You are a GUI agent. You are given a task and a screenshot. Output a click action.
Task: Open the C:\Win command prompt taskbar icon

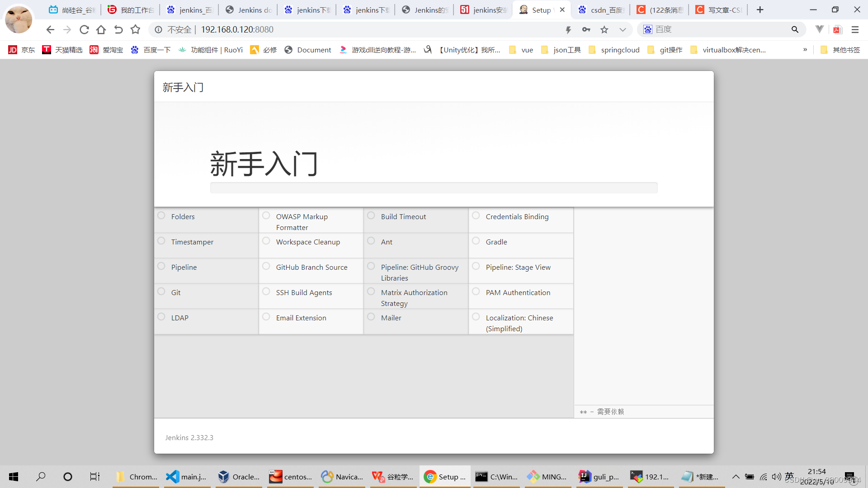(x=496, y=476)
